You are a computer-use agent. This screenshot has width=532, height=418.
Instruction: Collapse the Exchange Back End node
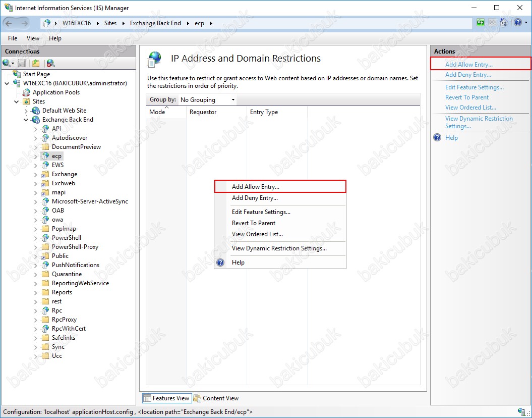pyautogui.click(x=26, y=120)
